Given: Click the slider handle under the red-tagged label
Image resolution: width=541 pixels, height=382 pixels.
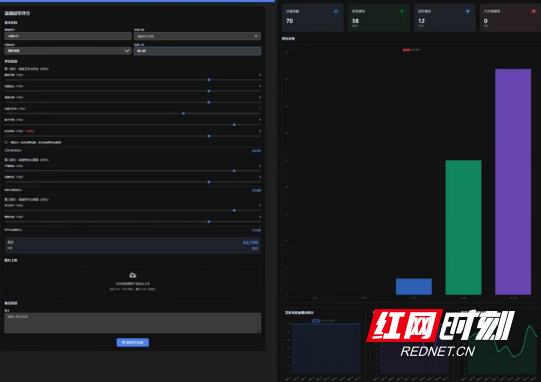Looking at the screenshot, I should (x=209, y=136).
